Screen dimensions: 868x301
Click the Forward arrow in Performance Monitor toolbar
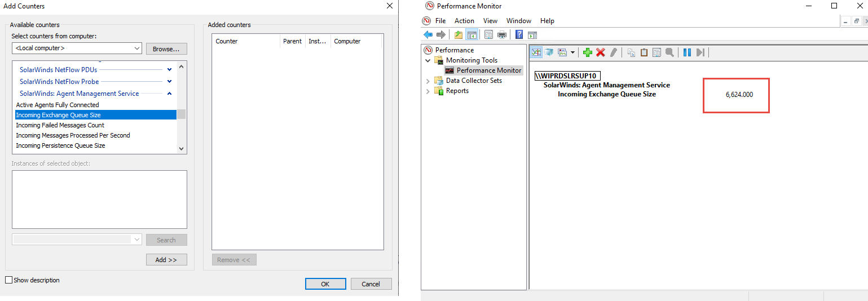coord(441,35)
